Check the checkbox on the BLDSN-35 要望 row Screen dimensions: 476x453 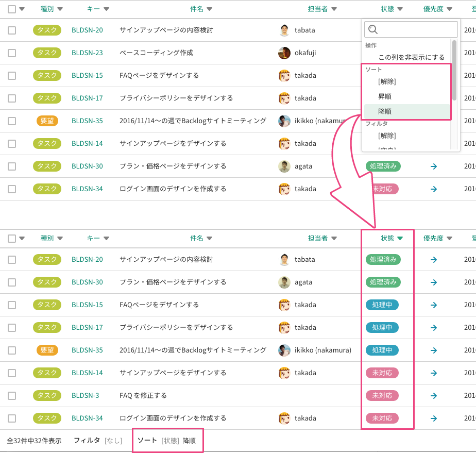click(x=11, y=121)
